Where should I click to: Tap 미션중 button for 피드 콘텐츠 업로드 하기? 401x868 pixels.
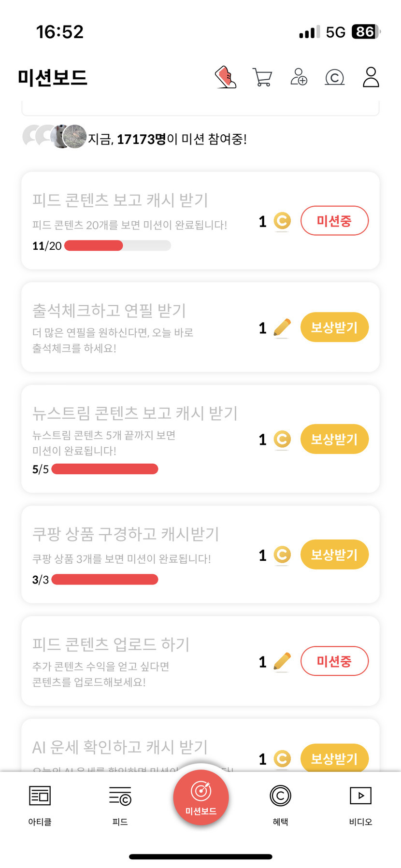tap(334, 661)
